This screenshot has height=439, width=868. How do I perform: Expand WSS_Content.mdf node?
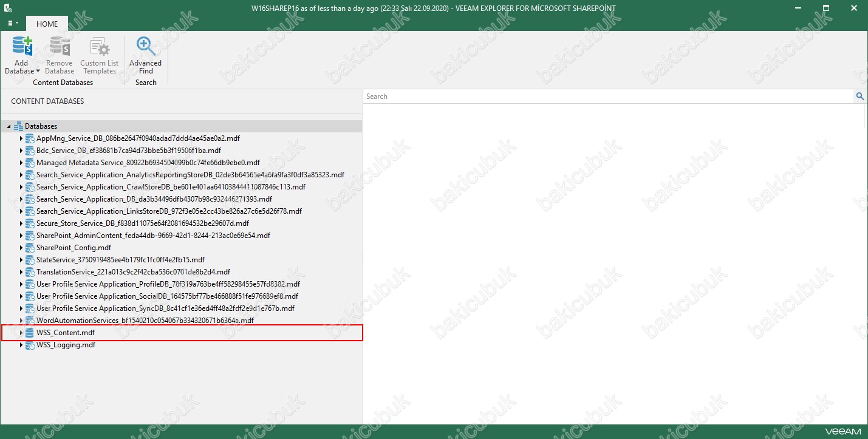tap(21, 333)
